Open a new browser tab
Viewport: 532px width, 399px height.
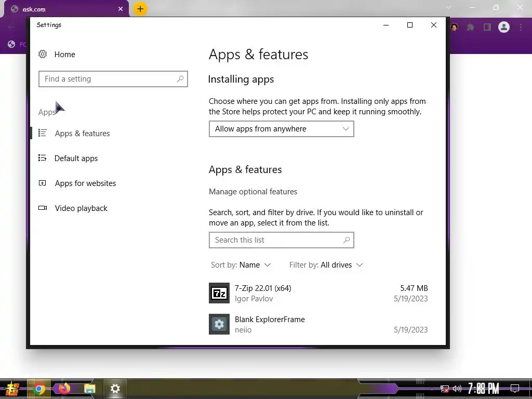140,9
